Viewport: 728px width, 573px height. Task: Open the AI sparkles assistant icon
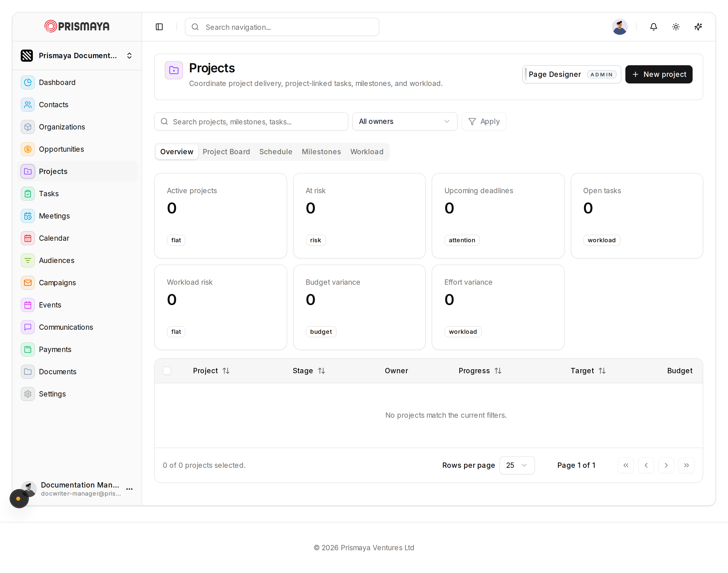point(698,27)
